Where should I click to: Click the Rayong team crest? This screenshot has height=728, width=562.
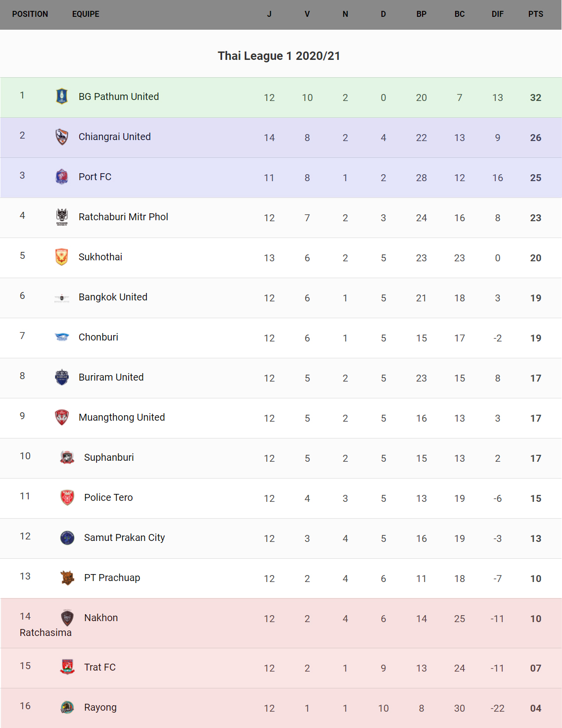(67, 707)
